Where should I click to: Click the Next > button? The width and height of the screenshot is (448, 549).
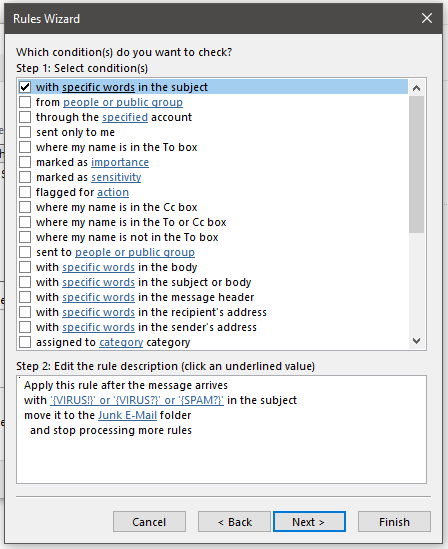(x=309, y=522)
